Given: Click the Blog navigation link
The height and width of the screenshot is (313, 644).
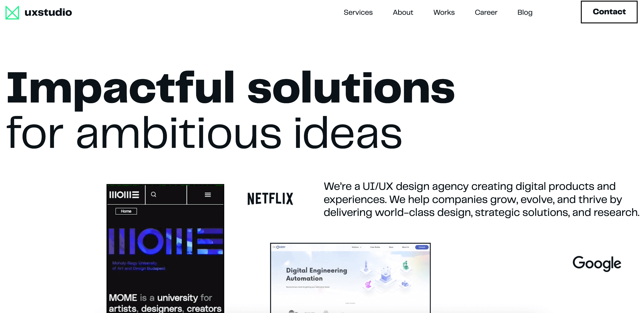Looking at the screenshot, I should pyautogui.click(x=525, y=12).
